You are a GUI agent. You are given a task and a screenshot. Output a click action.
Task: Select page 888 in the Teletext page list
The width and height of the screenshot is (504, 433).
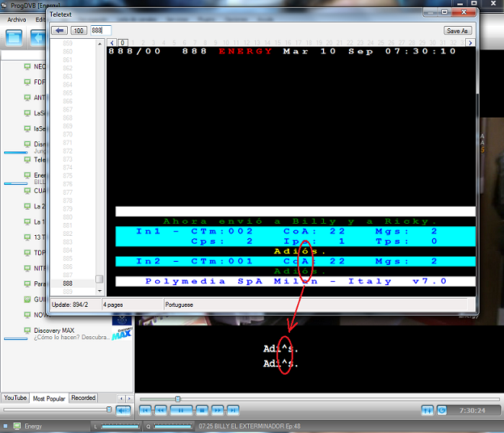click(68, 284)
